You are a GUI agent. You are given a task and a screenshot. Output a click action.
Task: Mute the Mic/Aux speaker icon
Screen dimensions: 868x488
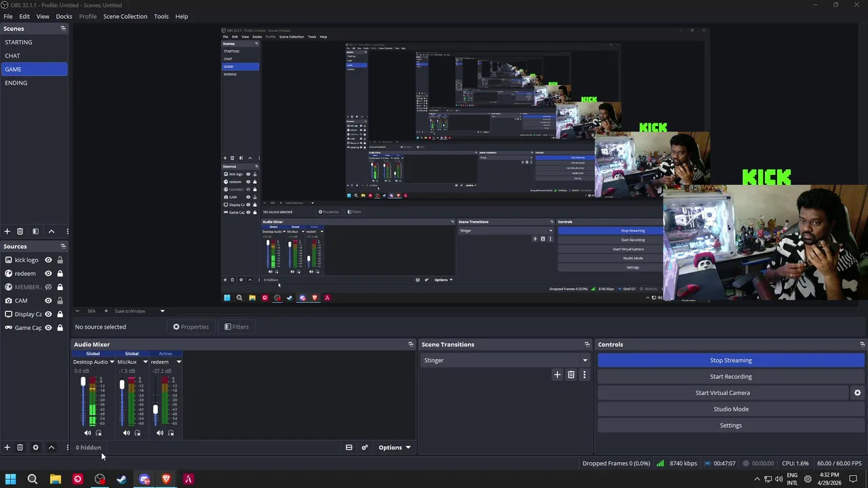click(126, 433)
